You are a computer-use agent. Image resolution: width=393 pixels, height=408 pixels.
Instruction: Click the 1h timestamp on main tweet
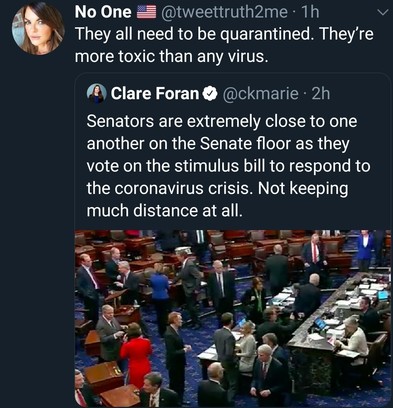(310, 12)
